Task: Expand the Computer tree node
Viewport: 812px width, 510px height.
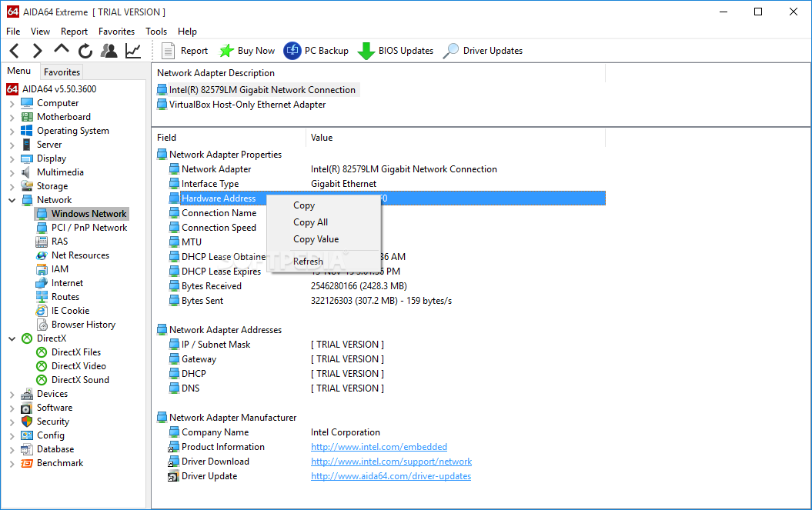Action: pyautogui.click(x=12, y=104)
